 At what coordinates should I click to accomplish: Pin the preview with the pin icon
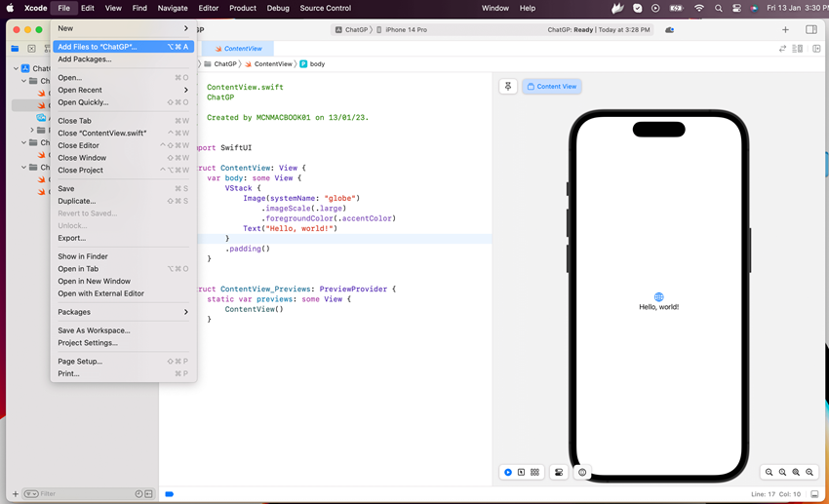pyautogui.click(x=508, y=86)
